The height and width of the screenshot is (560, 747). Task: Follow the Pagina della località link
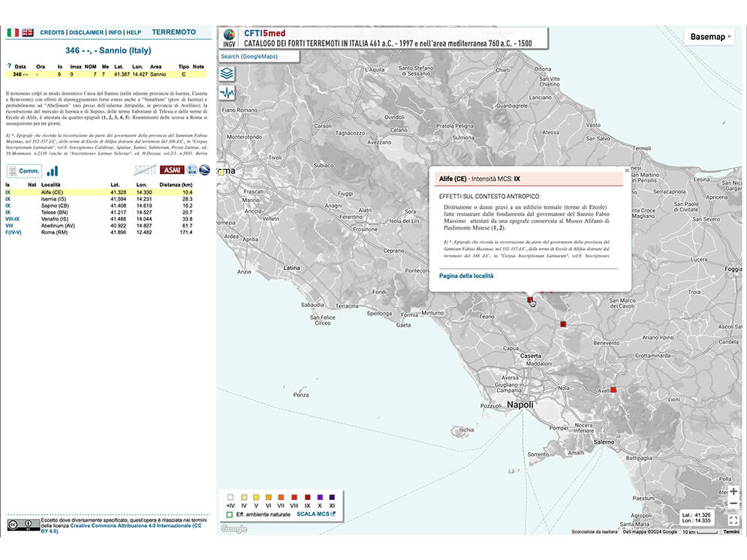coord(466,275)
